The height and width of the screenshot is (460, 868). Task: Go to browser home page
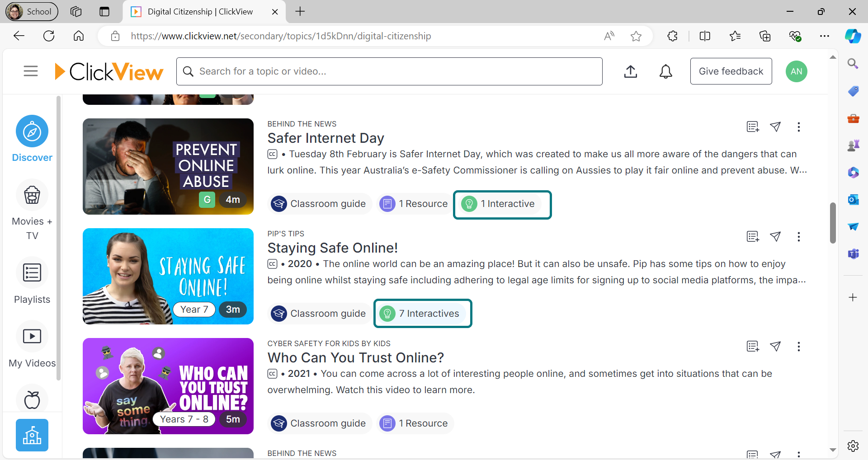click(x=79, y=36)
